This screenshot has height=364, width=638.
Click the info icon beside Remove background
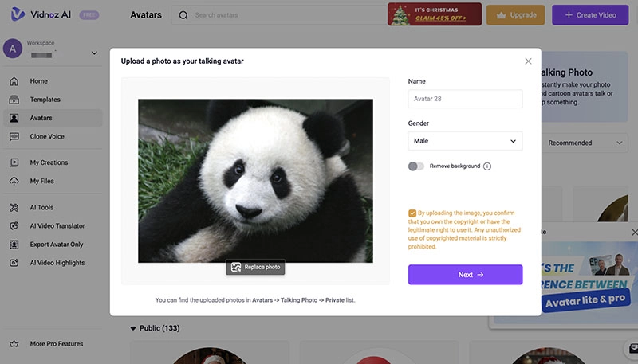[x=487, y=166]
